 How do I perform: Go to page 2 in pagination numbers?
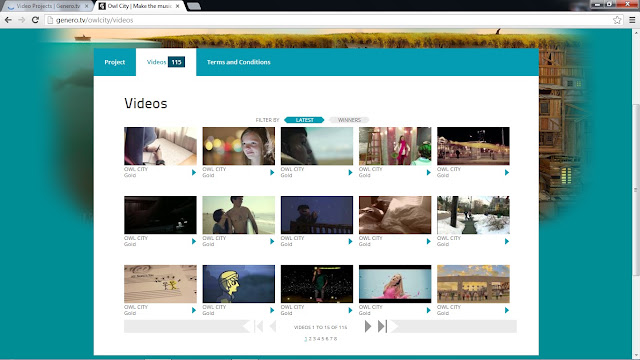[x=310, y=339]
